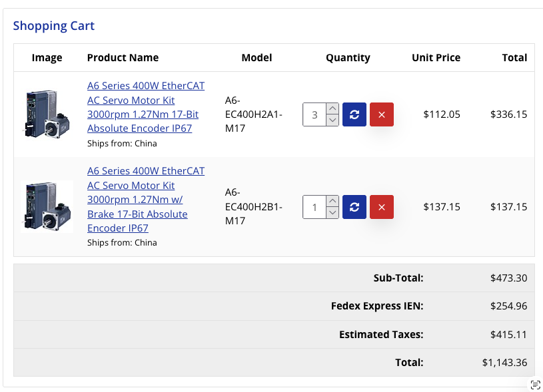Click the brake servo motor product image
Screen dimensions: 543x392
[47, 206]
